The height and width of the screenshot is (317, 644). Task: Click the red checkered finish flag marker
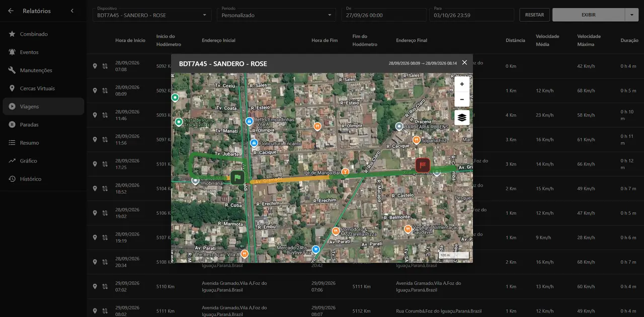(423, 165)
